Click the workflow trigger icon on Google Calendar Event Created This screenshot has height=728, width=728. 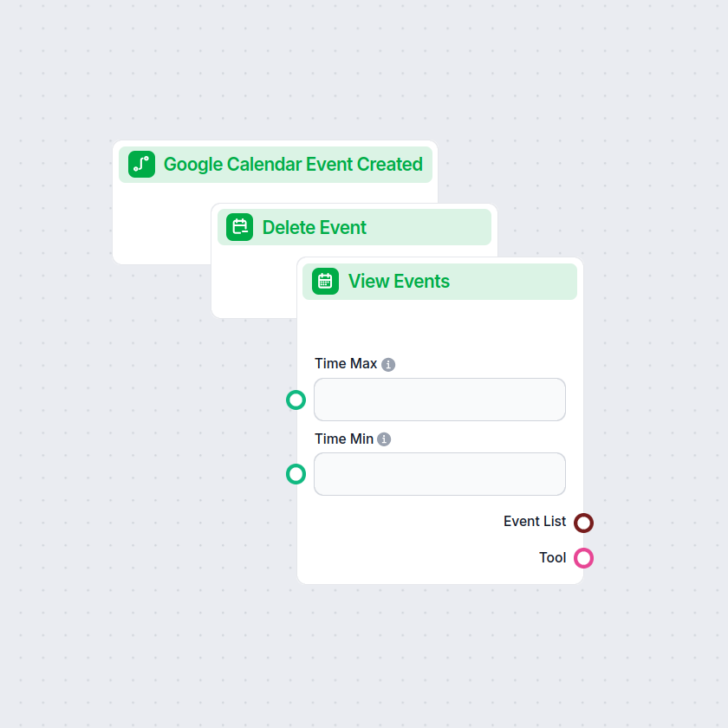tap(141, 164)
